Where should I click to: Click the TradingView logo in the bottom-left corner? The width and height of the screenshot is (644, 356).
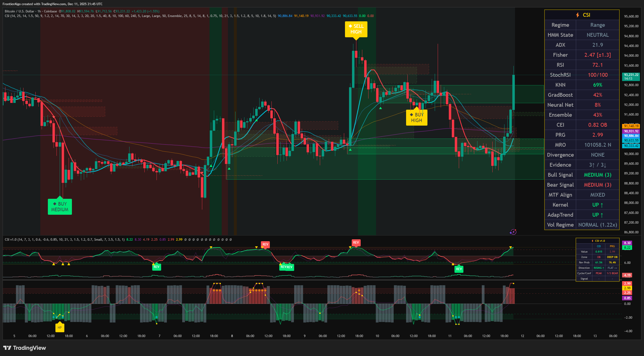24,348
